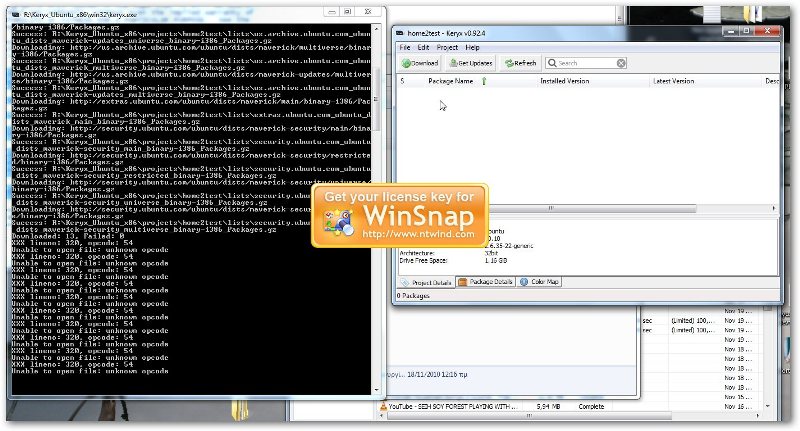800x431 pixels.
Task: Click the console window vertical scrollbar
Action: (x=377, y=98)
